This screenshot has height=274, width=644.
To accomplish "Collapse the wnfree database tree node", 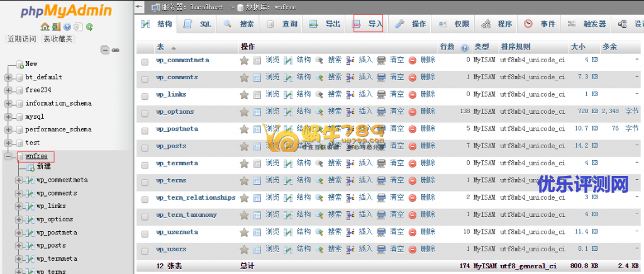I will pyautogui.click(x=8, y=156).
